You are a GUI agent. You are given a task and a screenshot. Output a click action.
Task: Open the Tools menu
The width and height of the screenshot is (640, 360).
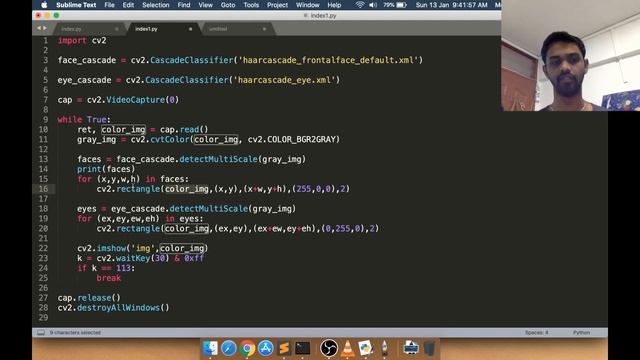tap(251, 5)
